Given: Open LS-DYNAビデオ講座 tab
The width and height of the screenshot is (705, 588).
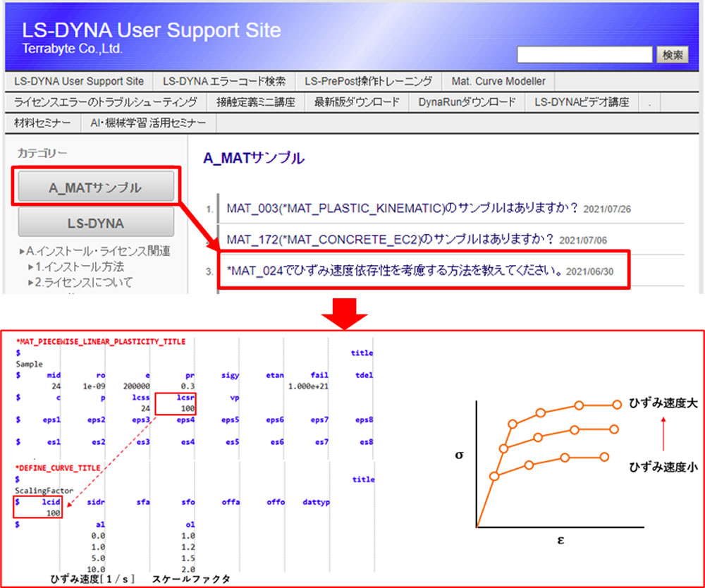Looking at the screenshot, I should (582, 102).
